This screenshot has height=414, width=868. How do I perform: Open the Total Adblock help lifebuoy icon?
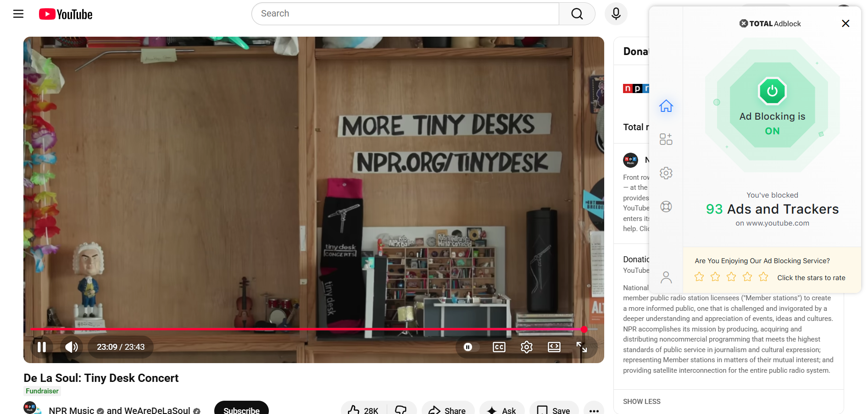click(666, 206)
